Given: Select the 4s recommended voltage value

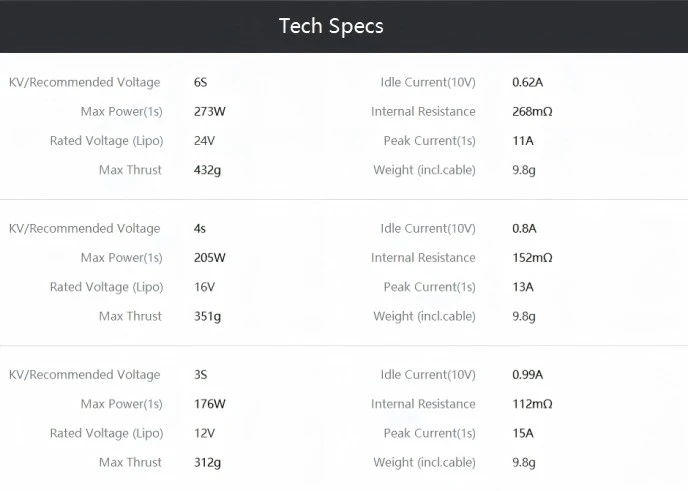Looking at the screenshot, I should (x=201, y=228).
